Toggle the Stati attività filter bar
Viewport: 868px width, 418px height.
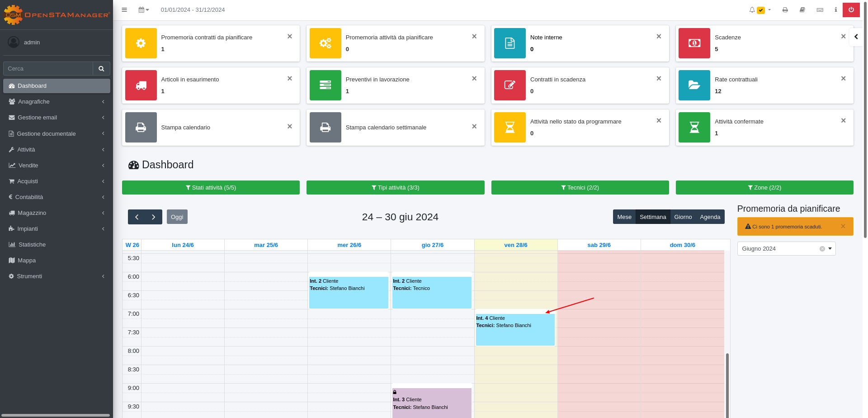click(211, 187)
